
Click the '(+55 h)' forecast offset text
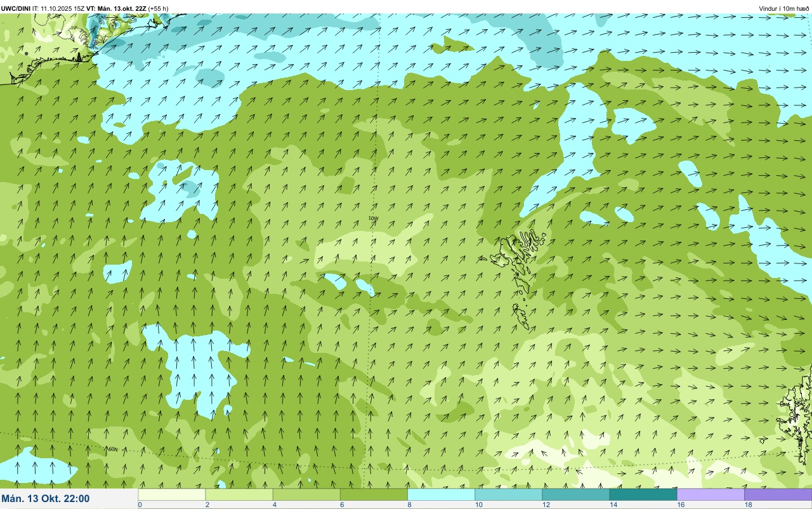[158, 8]
